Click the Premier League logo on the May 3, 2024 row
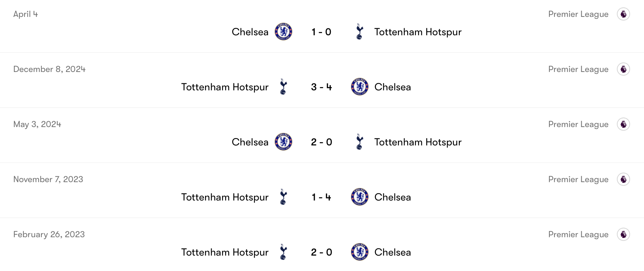Viewport: 644px width, 271px height. [623, 124]
